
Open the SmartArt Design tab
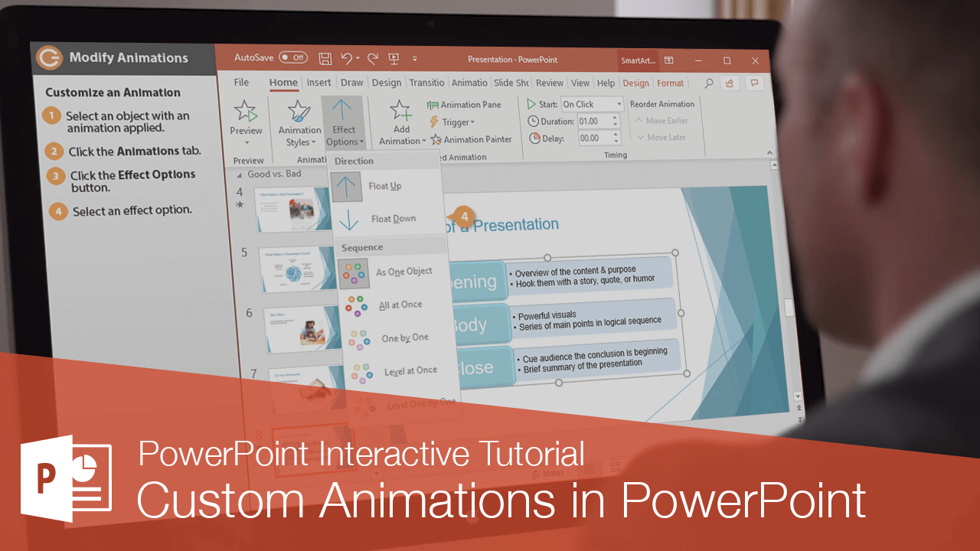[637, 83]
